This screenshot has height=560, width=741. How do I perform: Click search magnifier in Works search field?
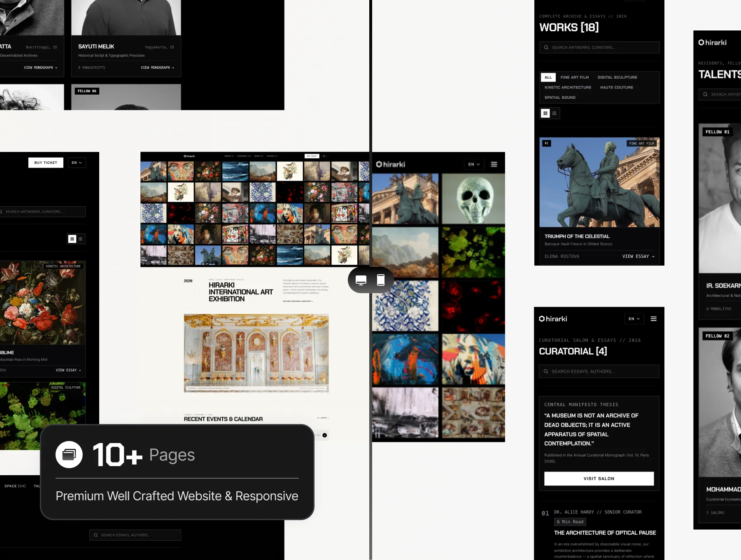[546, 47]
